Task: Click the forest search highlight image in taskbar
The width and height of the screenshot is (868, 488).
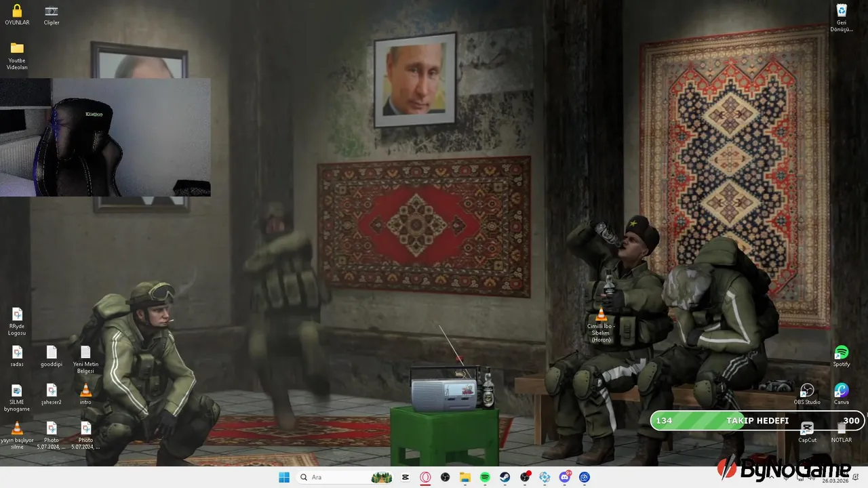Action: 382,477
